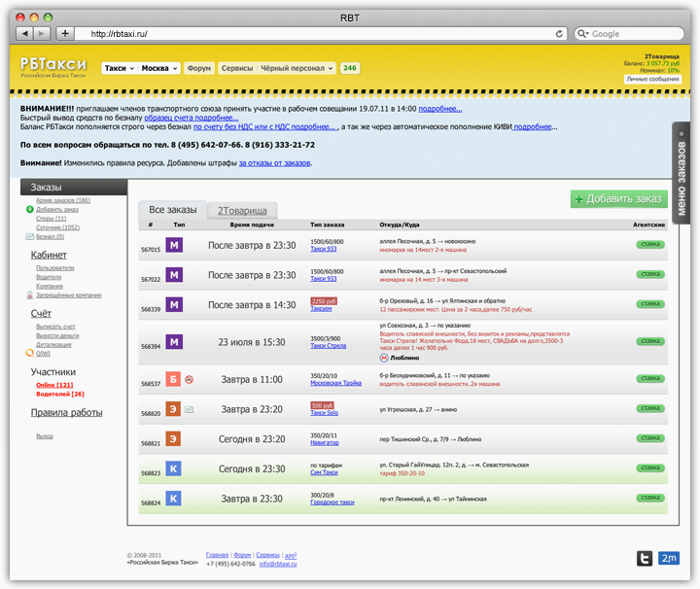Open Суточник (1052) sidebar link
700x589 pixels.
57,227
